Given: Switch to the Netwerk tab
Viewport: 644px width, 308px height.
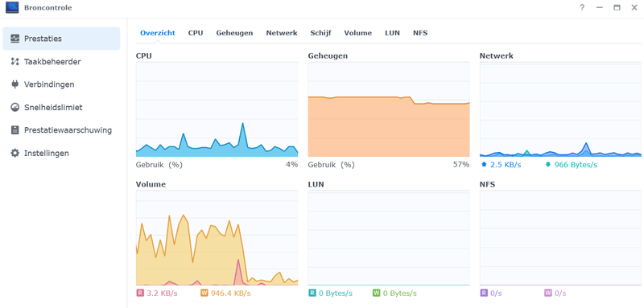Looking at the screenshot, I should click(281, 33).
